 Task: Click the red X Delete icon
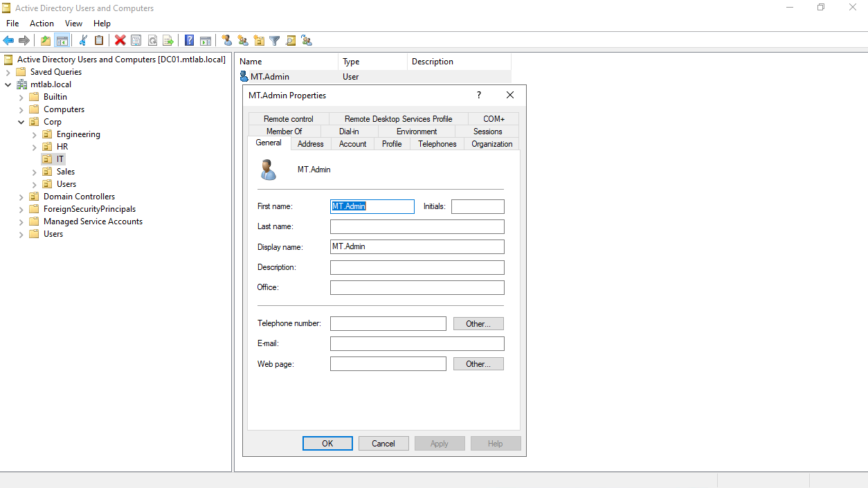point(120,40)
